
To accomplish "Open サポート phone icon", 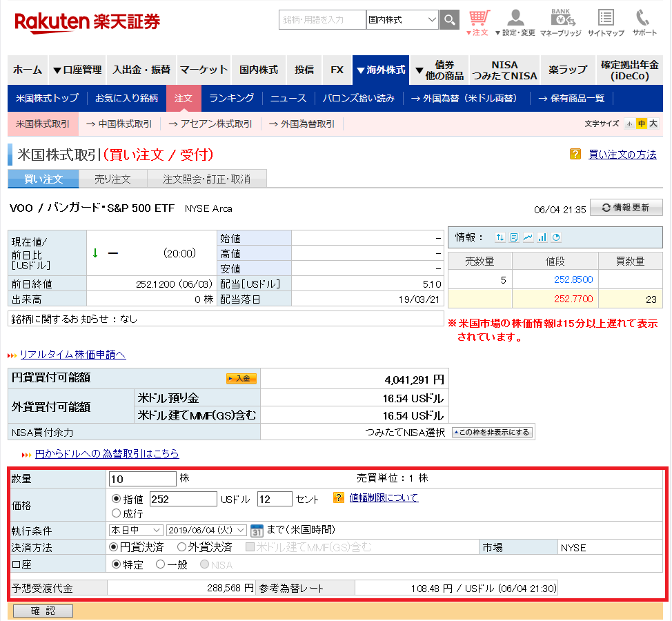I will 644,22.
